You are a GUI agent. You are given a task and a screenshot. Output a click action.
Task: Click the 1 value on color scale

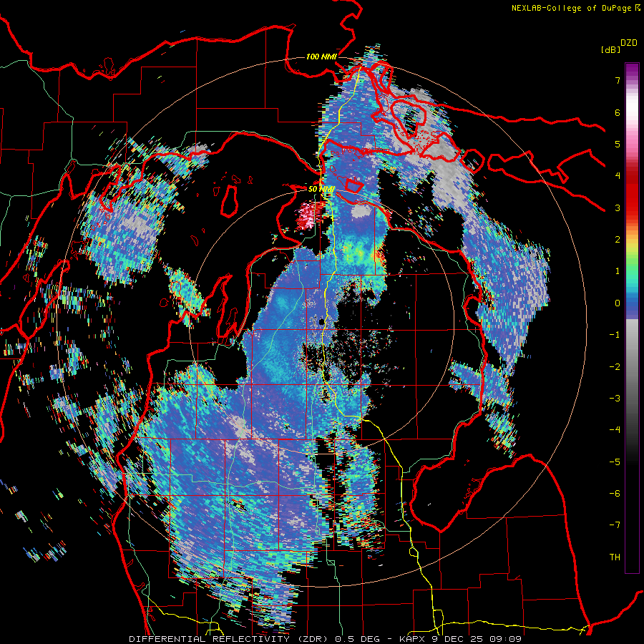coord(618,271)
